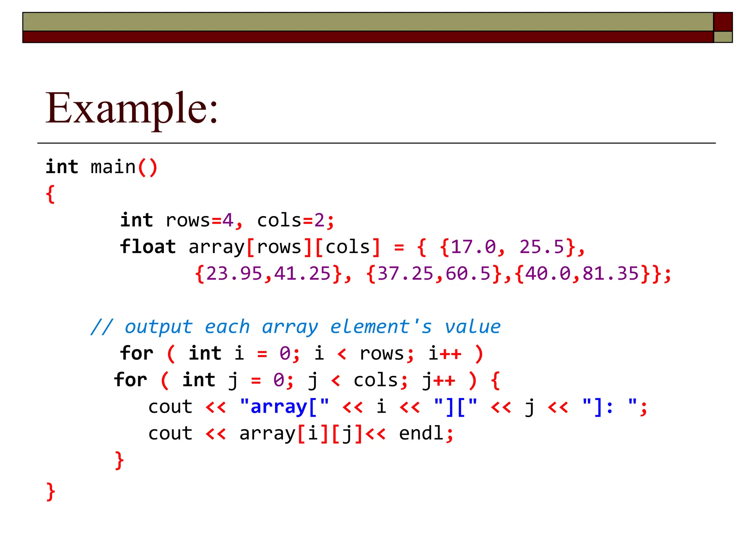The image size is (747, 560).
Task: Click the final closing red brace
Action: 50,491
